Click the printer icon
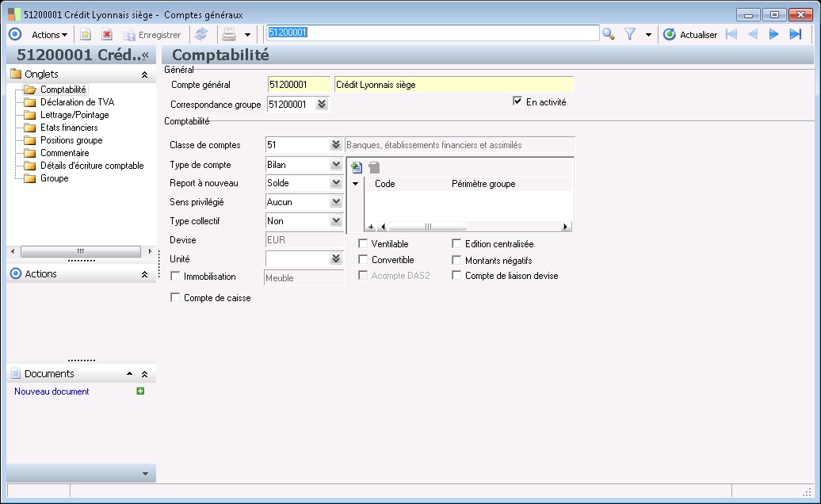This screenshot has width=821, height=504. tap(229, 35)
